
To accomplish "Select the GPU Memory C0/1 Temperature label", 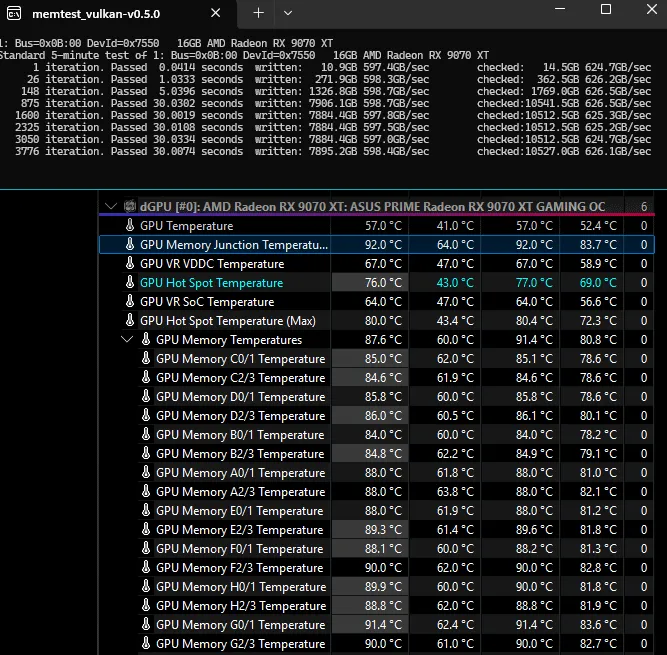I will pyautogui.click(x=240, y=359).
